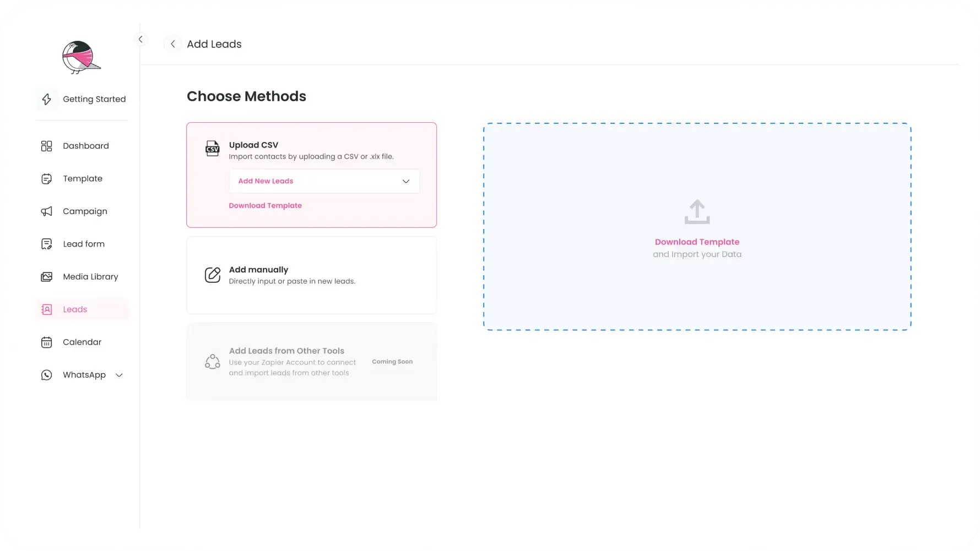Click the CSV file icon
This screenshot has height=551, width=980.
tap(213, 149)
